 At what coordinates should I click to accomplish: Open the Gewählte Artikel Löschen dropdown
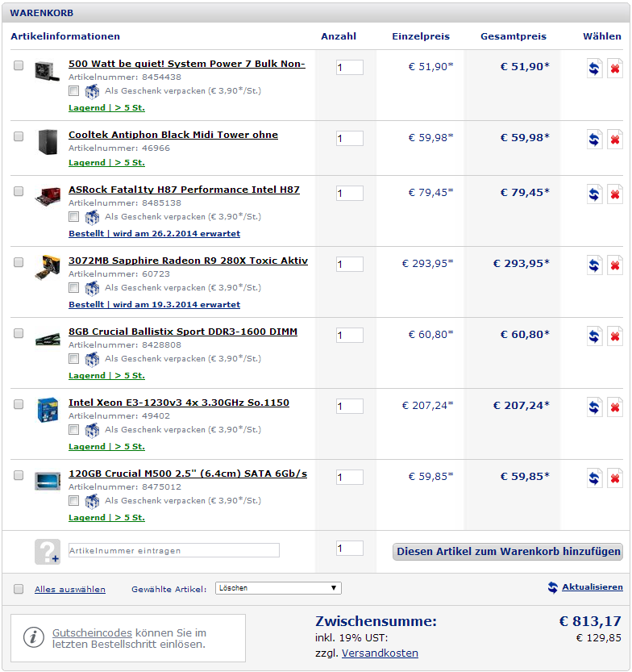coord(278,588)
